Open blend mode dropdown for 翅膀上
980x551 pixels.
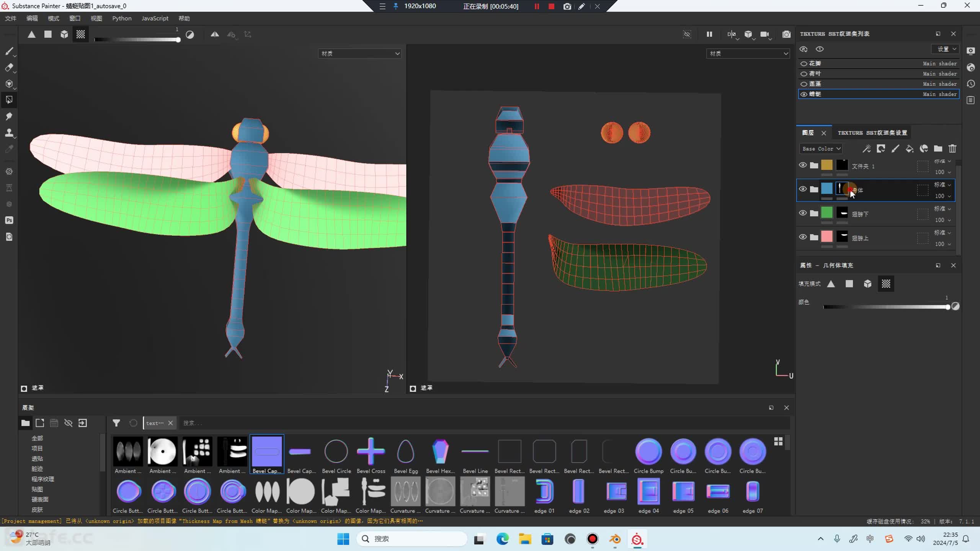[x=942, y=233]
